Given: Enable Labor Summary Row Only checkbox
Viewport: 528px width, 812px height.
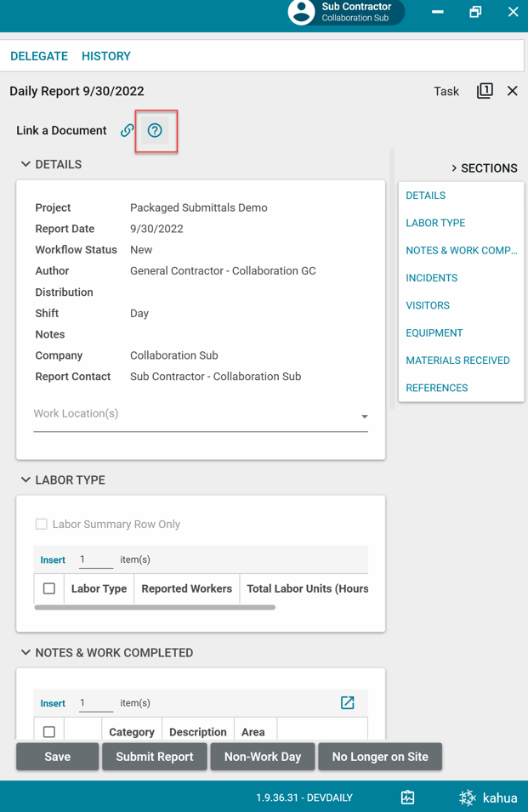Looking at the screenshot, I should [42, 525].
